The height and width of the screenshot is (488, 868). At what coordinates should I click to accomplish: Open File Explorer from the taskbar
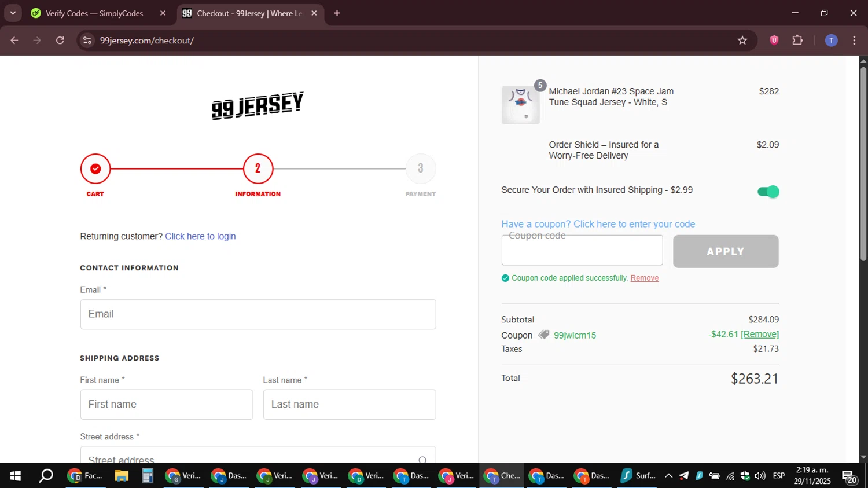coord(121,476)
